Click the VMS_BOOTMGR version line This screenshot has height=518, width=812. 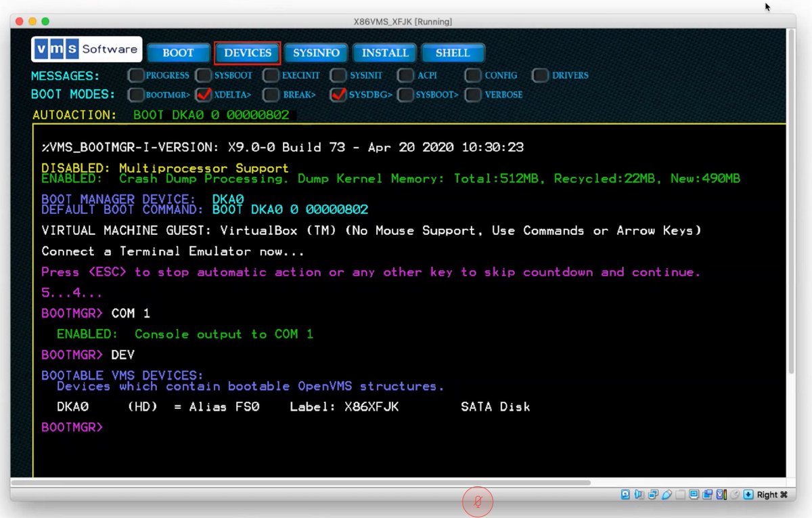282,147
